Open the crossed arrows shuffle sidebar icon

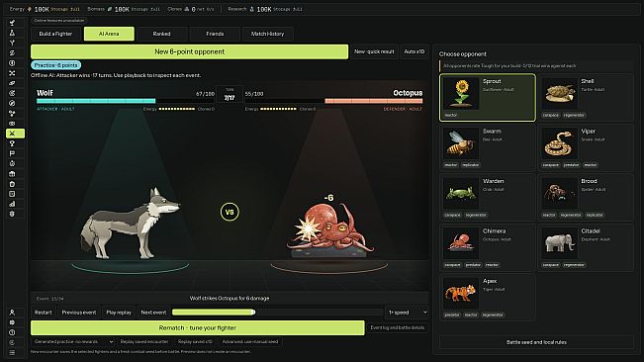[x=12, y=73]
